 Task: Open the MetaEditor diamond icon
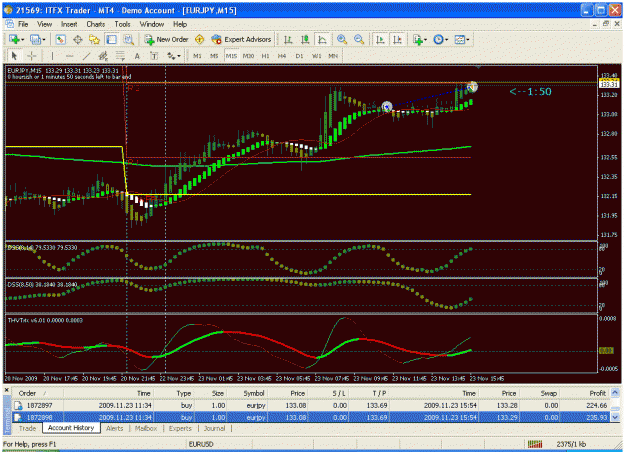point(200,39)
